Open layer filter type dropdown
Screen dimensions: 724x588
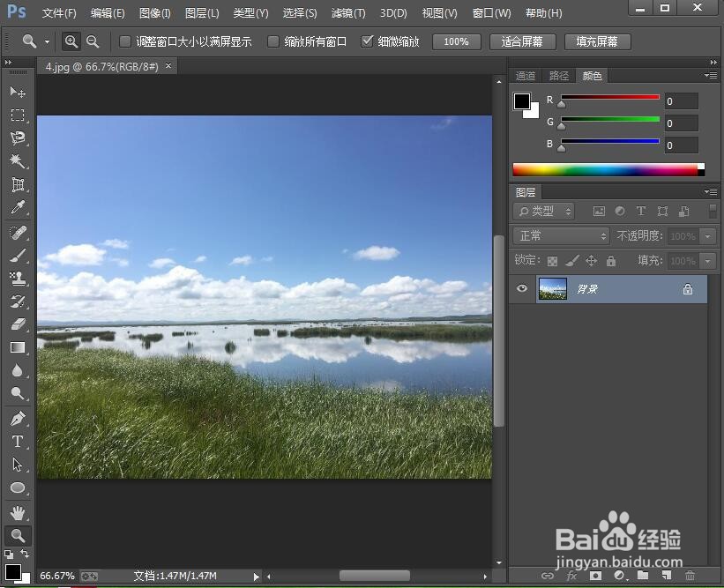coord(543,212)
